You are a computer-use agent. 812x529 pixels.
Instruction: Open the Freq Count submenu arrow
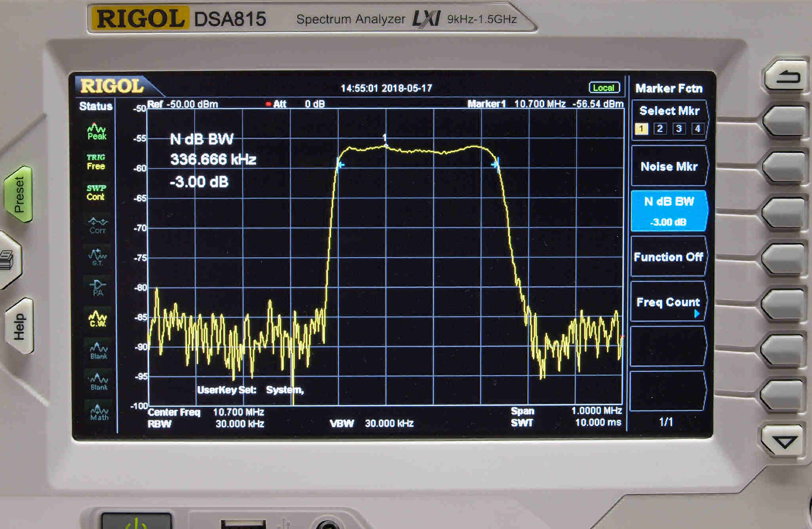697,314
